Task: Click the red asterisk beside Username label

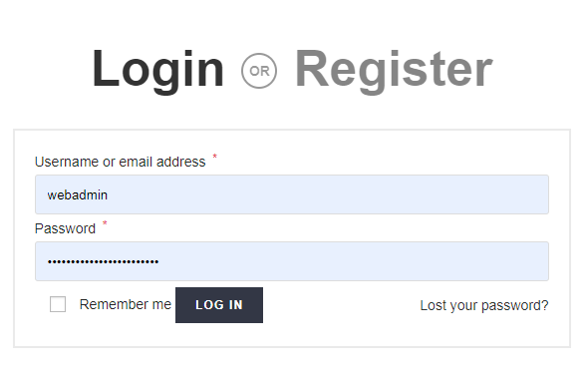Action: pyautogui.click(x=215, y=157)
